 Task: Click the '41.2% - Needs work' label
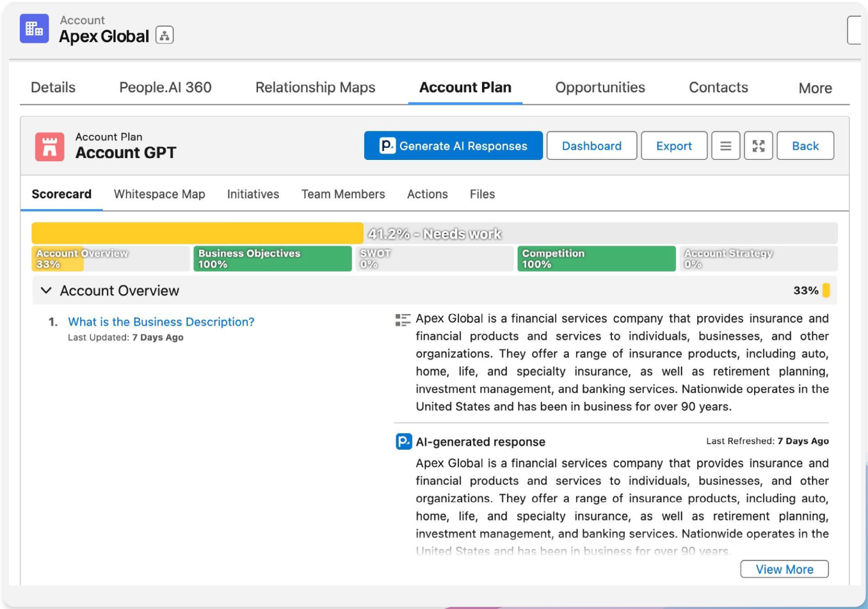pos(435,234)
